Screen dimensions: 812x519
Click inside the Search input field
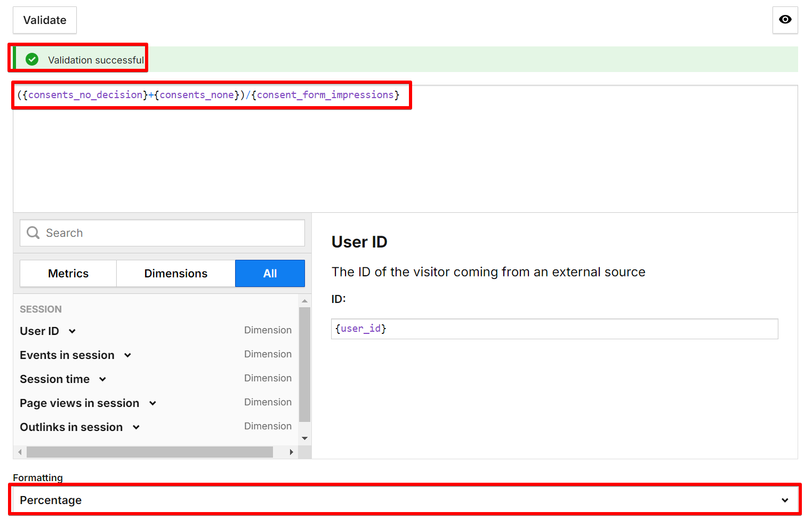(x=160, y=233)
